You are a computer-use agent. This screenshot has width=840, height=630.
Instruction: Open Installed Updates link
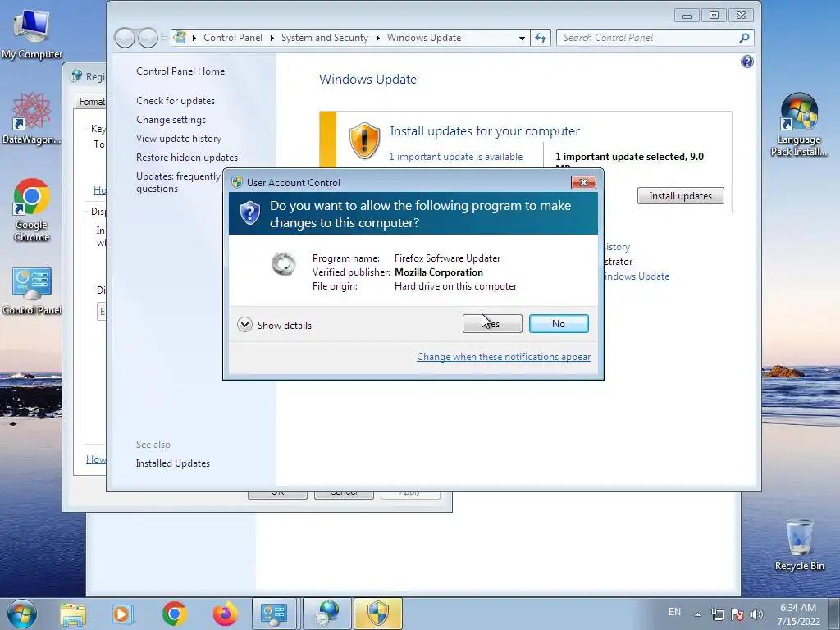click(172, 463)
